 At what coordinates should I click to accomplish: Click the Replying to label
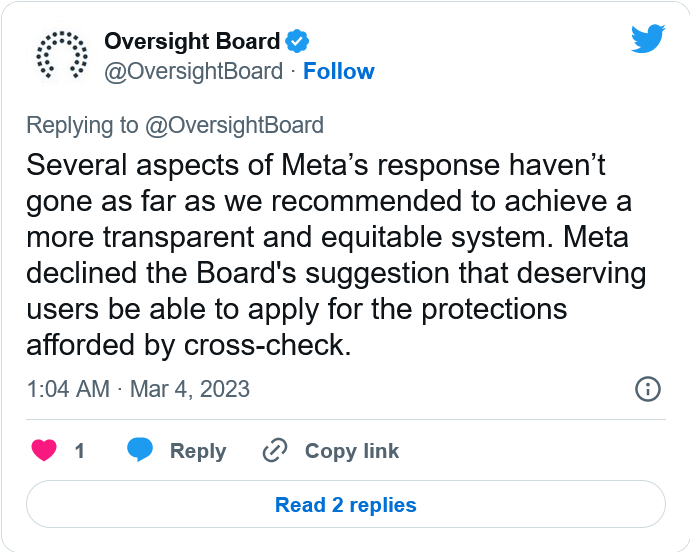click(82, 125)
